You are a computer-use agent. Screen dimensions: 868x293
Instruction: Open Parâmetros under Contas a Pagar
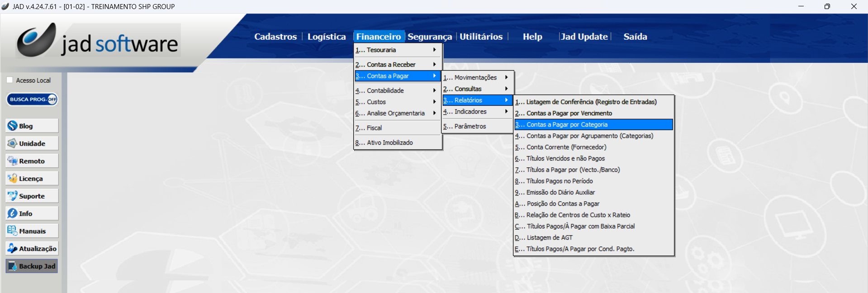[470, 127]
